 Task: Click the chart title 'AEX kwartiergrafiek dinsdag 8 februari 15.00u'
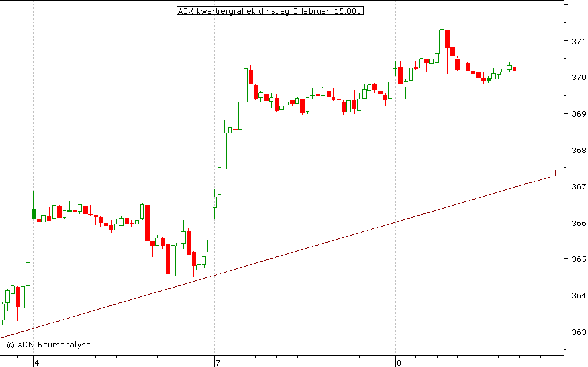tap(270, 11)
